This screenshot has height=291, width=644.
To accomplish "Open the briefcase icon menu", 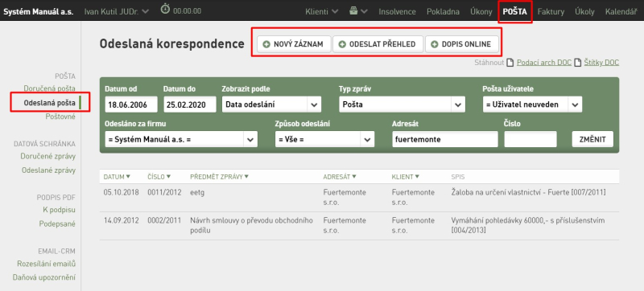I will coord(358,11).
